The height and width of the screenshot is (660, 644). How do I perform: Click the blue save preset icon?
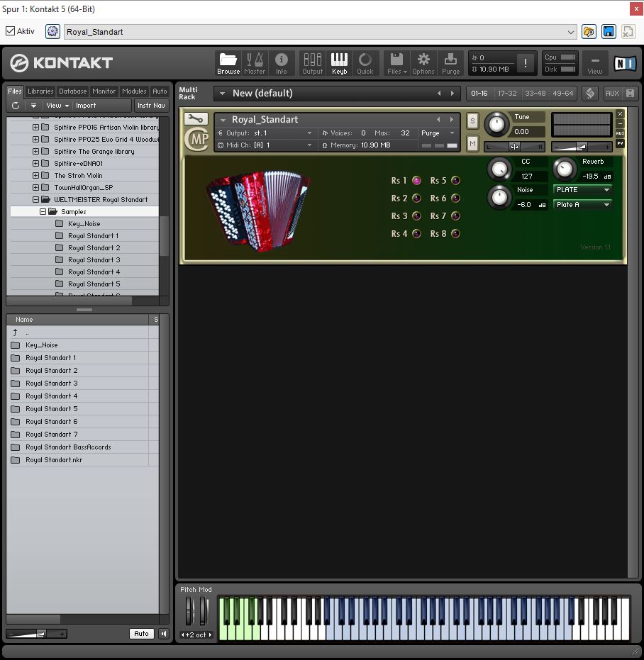click(x=609, y=32)
